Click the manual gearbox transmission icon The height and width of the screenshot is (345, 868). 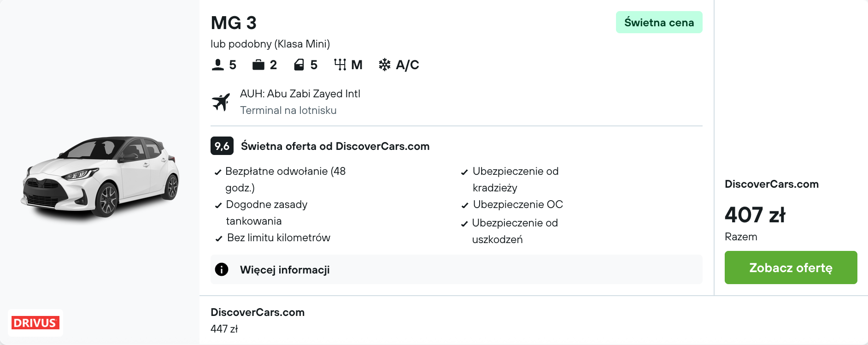click(340, 65)
